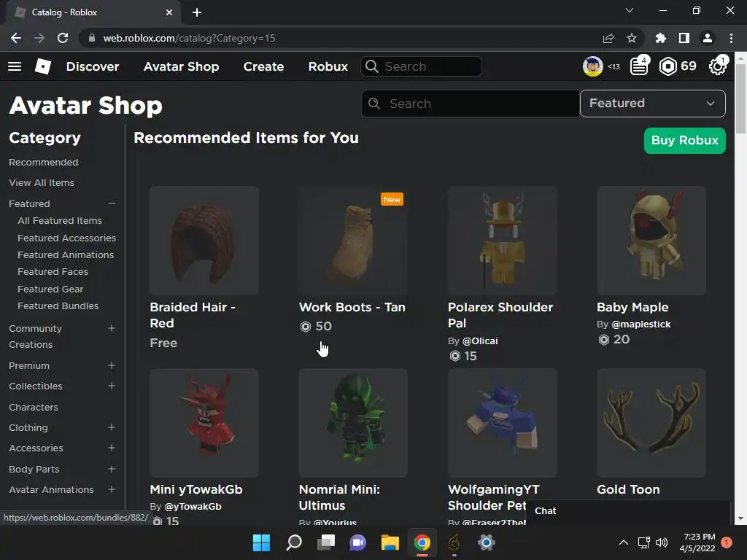Viewport: 747px width, 560px height.
Task: Open the Work Boots - Tan thumbnail
Action: (x=353, y=241)
